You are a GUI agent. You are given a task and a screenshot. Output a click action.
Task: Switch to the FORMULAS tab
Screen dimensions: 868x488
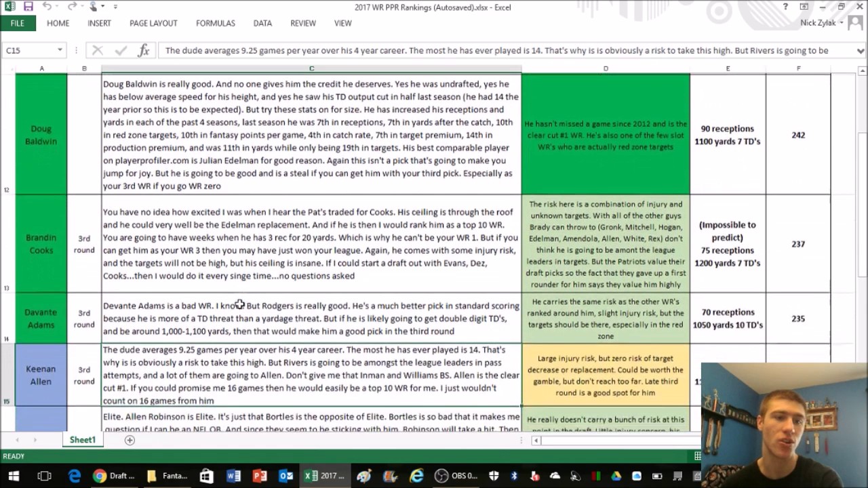click(216, 23)
